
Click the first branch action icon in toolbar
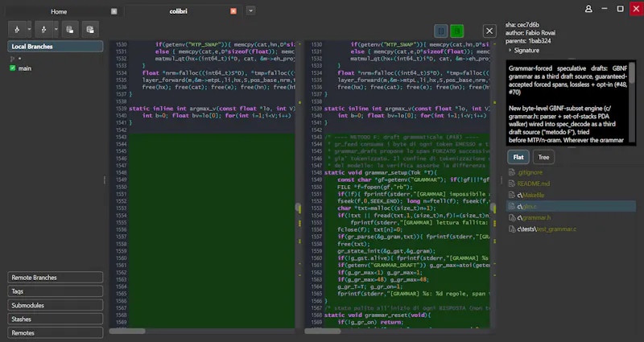coord(17,30)
